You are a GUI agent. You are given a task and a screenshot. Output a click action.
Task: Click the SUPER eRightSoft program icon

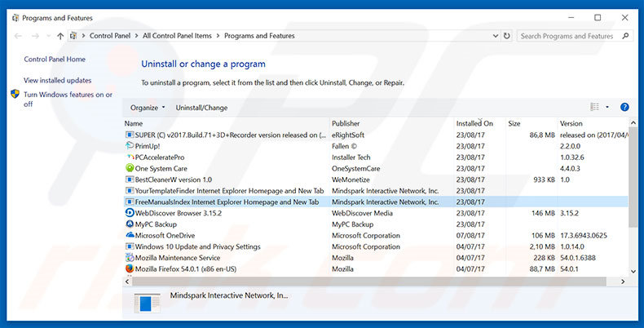pos(130,135)
